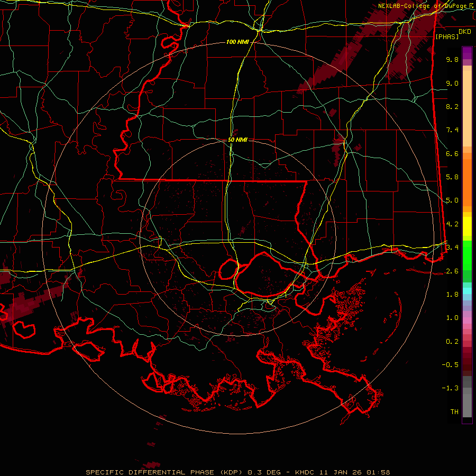Click the 6.6 value on the color scale
The width and height of the screenshot is (476, 476).
(x=452, y=153)
